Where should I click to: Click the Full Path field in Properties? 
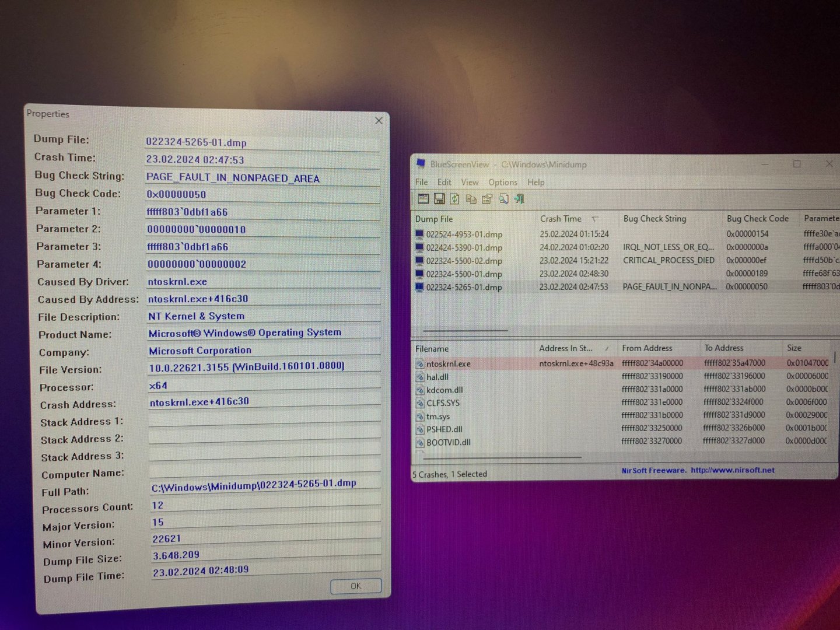(x=265, y=485)
